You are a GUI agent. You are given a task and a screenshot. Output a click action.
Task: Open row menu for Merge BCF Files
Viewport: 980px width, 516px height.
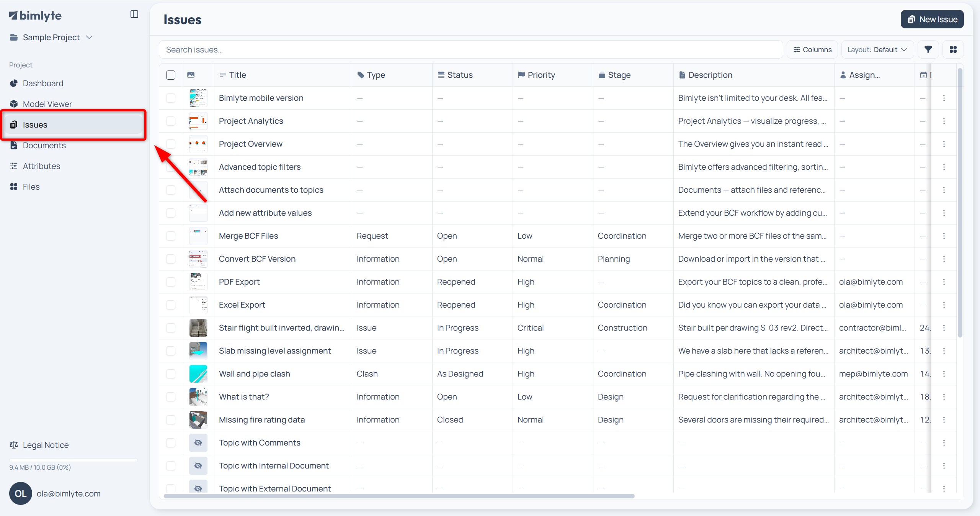(944, 236)
